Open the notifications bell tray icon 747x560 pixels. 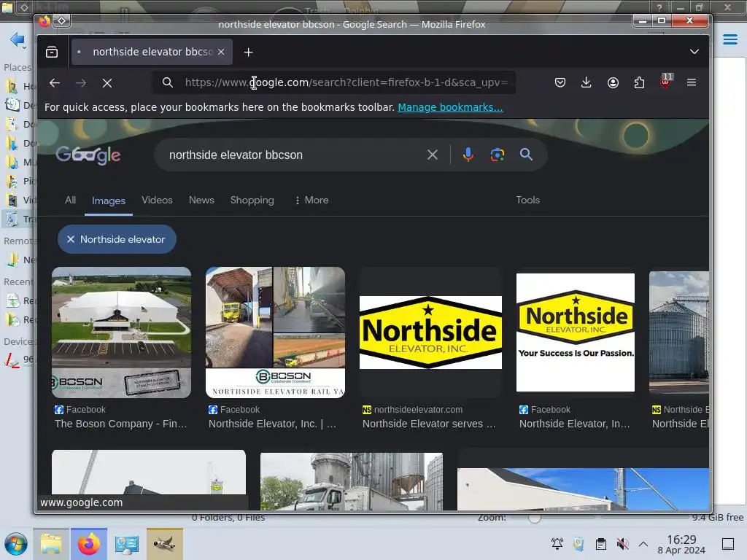557,544
